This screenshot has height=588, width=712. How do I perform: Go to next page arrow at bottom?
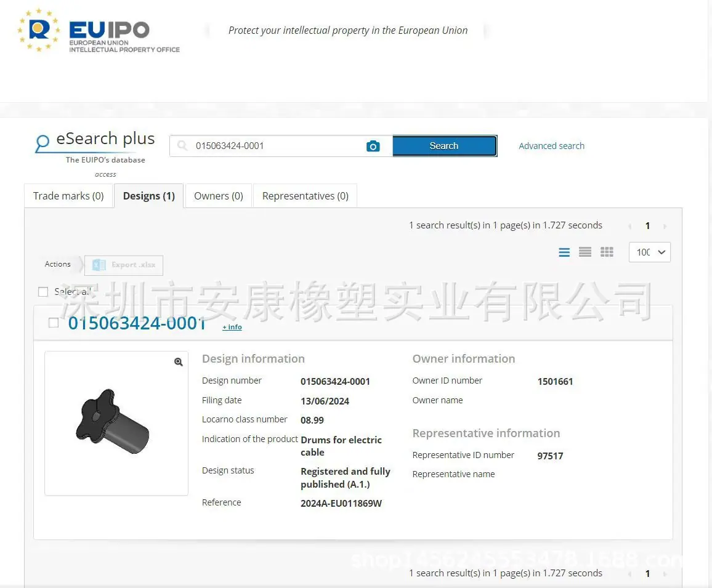665,574
